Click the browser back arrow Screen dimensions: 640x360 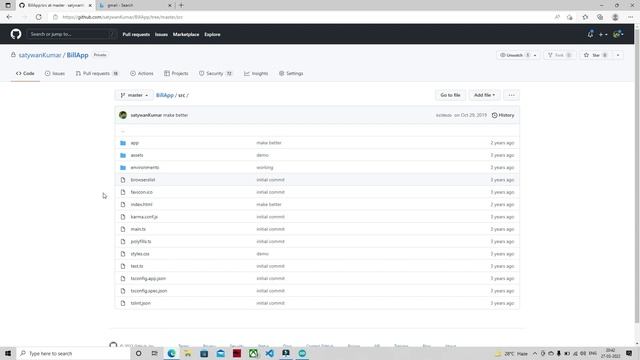pyautogui.click(x=9, y=17)
